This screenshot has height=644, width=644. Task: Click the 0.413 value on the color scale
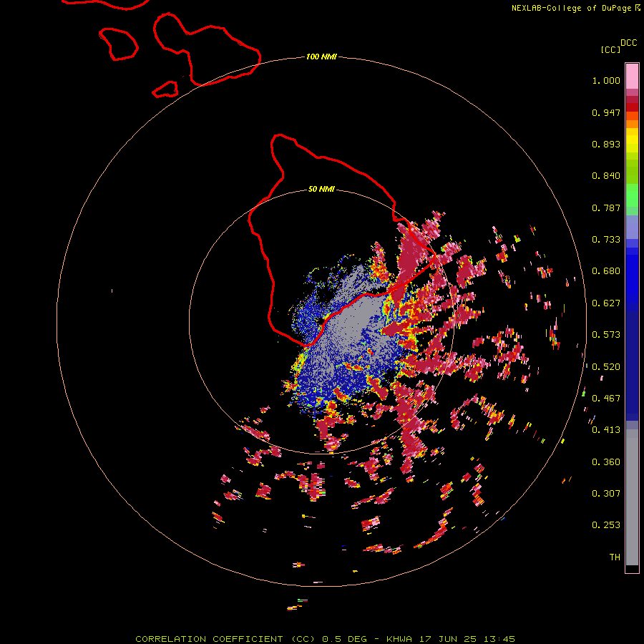tap(606, 430)
